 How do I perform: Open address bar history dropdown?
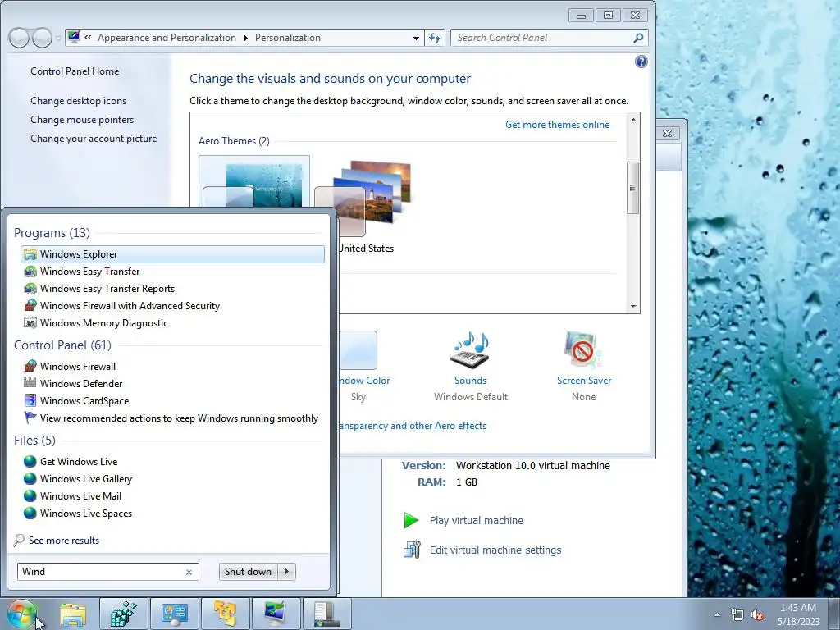416,38
